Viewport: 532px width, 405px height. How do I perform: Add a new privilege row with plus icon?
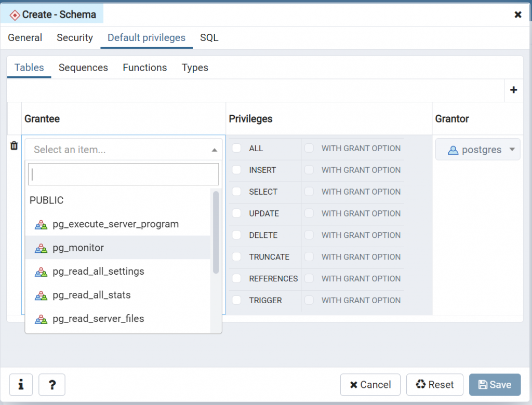click(x=514, y=90)
